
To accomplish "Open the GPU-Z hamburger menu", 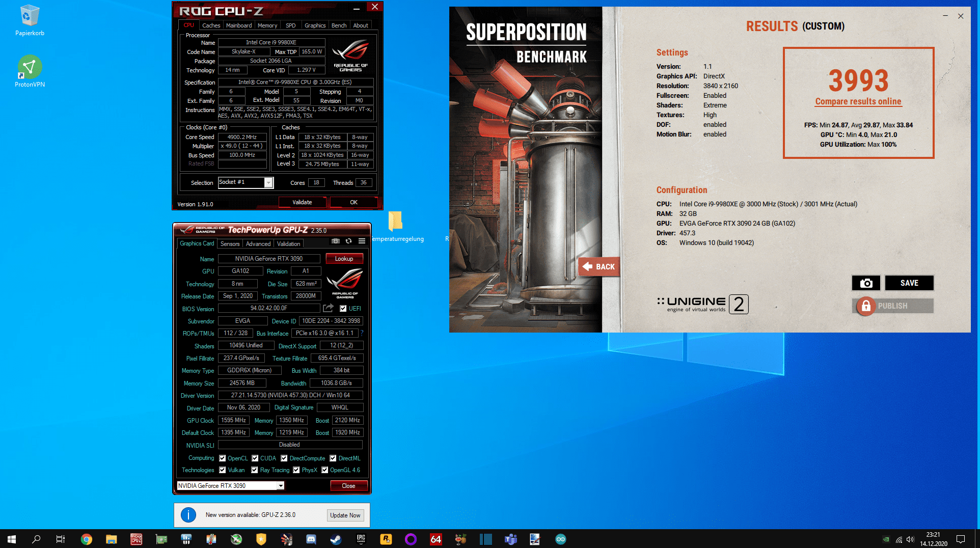I will [x=362, y=241].
